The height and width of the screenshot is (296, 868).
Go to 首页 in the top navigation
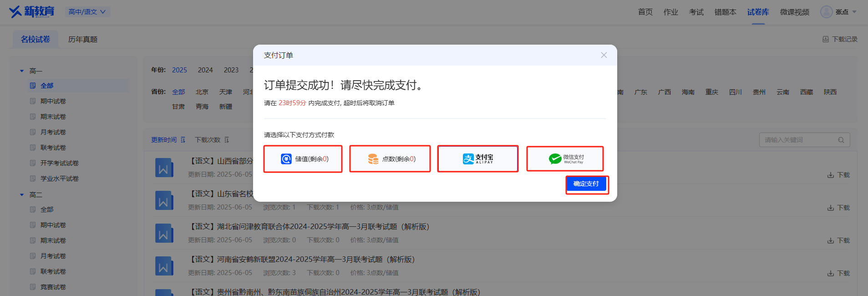pyautogui.click(x=645, y=12)
